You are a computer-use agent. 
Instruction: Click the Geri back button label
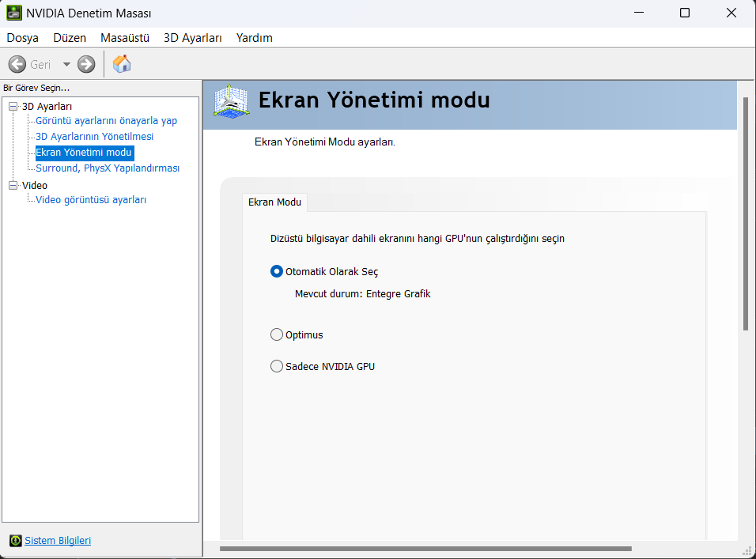40,65
